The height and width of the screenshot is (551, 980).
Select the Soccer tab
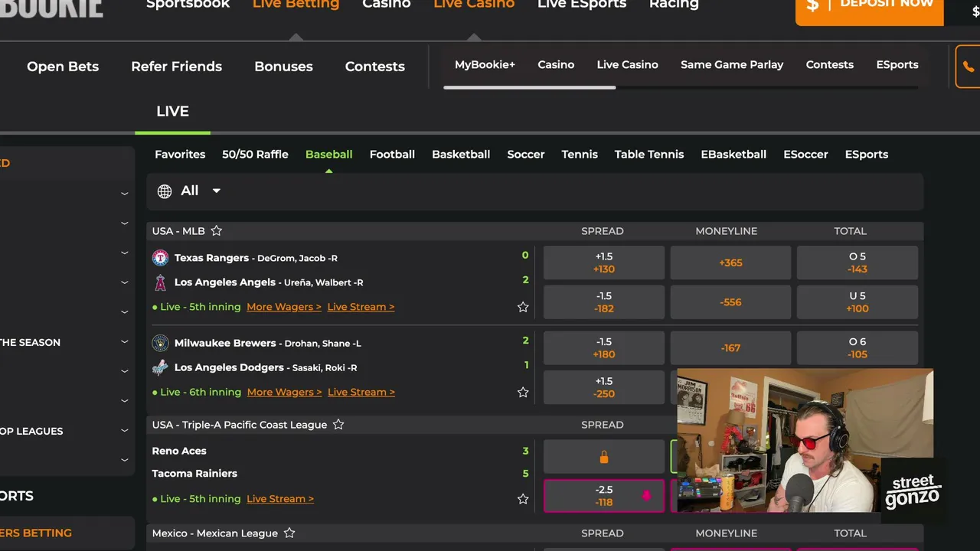pyautogui.click(x=526, y=154)
